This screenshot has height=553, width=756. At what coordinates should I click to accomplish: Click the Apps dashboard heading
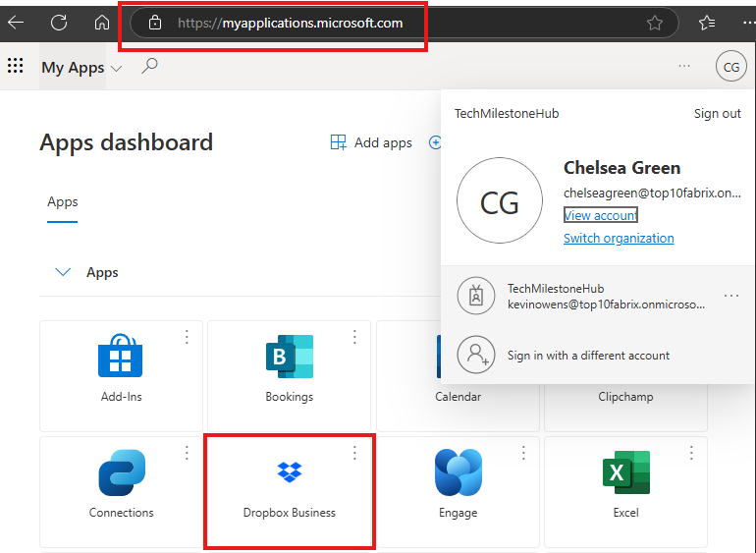click(x=127, y=142)
